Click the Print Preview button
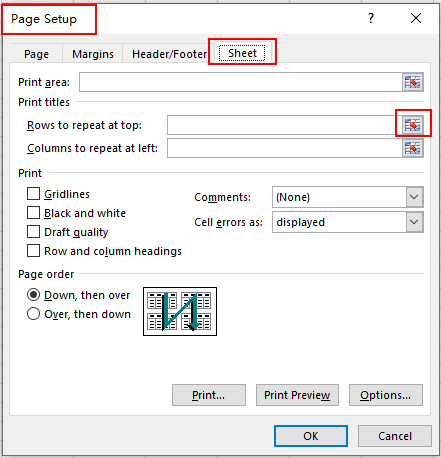Viewport: 441px width, 458px height. pos(297,395)
